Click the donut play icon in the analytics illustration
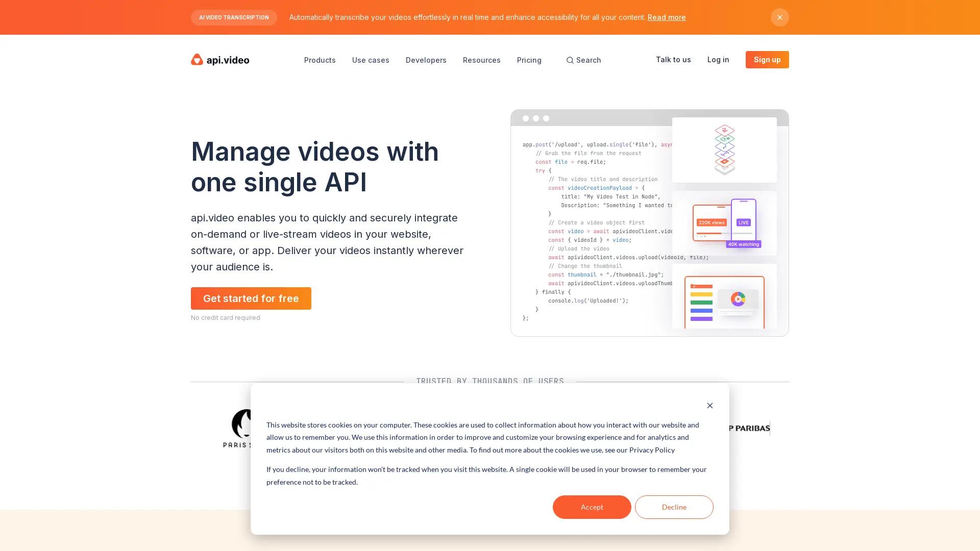 click(738, 299)
